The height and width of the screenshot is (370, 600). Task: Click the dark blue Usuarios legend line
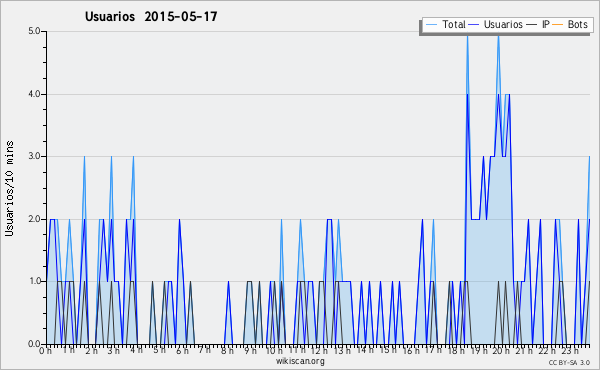tap(474, 25)
